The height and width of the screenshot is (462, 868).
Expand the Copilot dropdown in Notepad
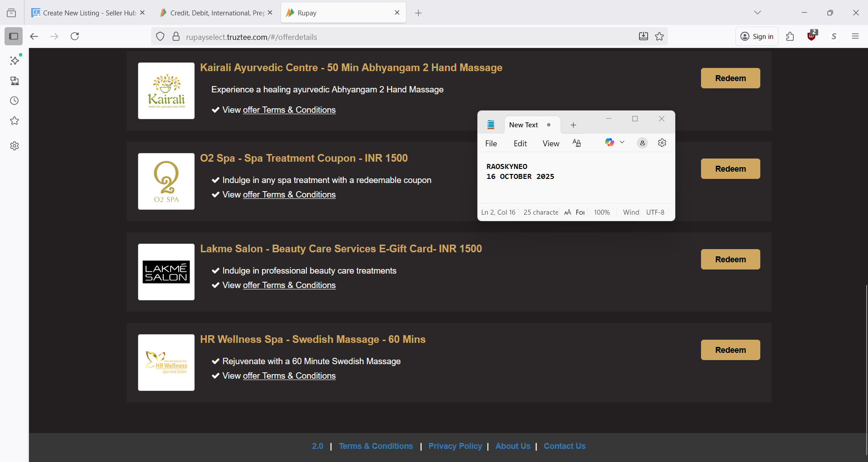tap(622, 143)
